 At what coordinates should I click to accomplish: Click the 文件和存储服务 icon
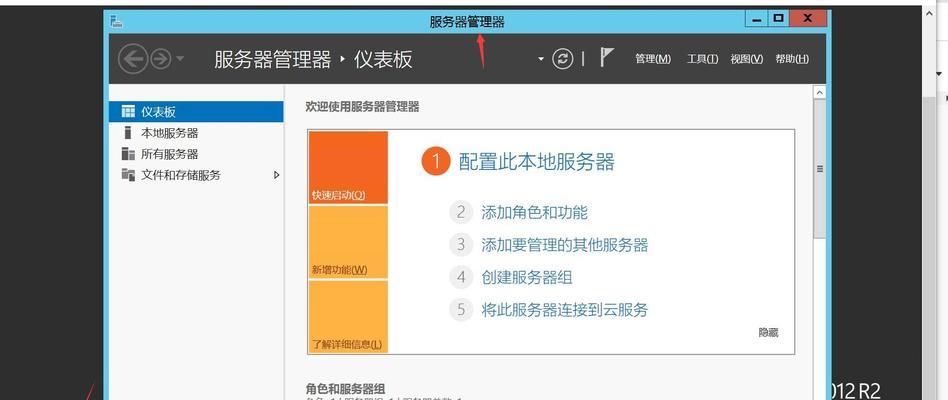(128, 175)
